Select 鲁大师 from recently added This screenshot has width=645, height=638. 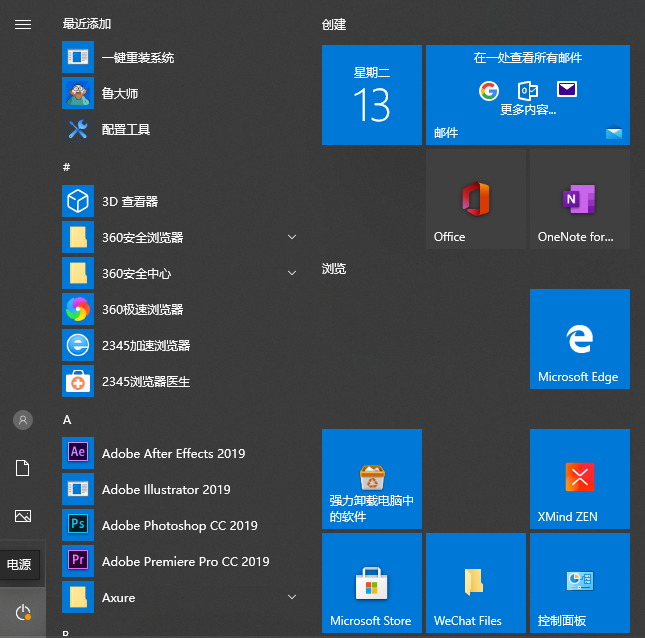point(120,94)
